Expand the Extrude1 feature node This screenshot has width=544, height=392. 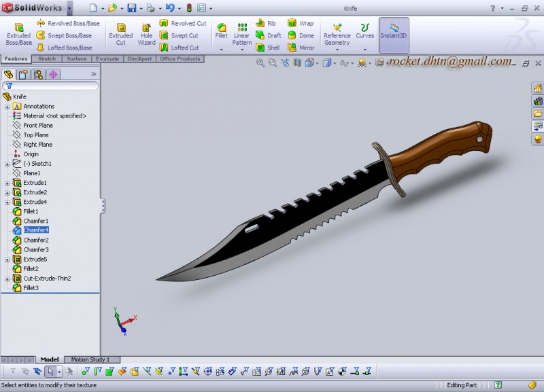click(7, 183)
